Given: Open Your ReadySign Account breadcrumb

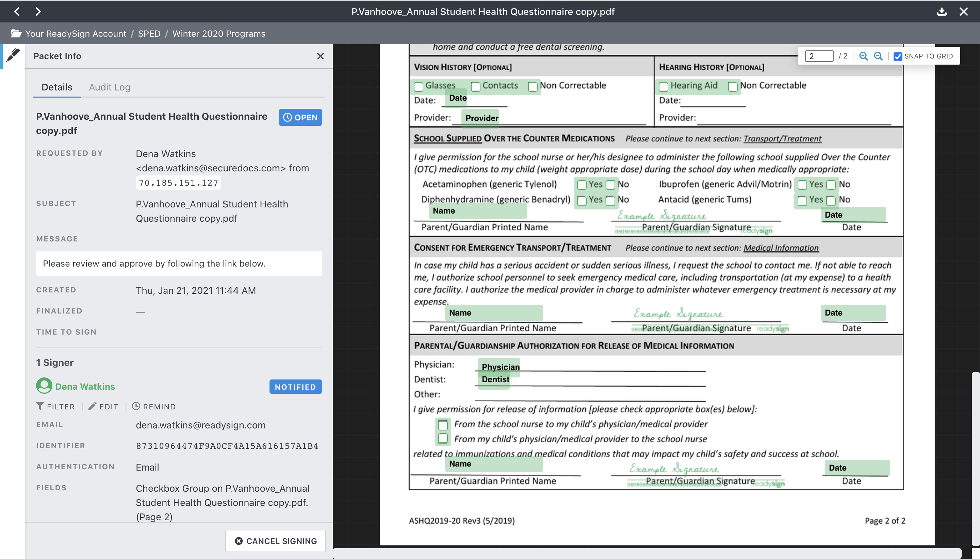Looking at the screenshot, I should (76, 33).
